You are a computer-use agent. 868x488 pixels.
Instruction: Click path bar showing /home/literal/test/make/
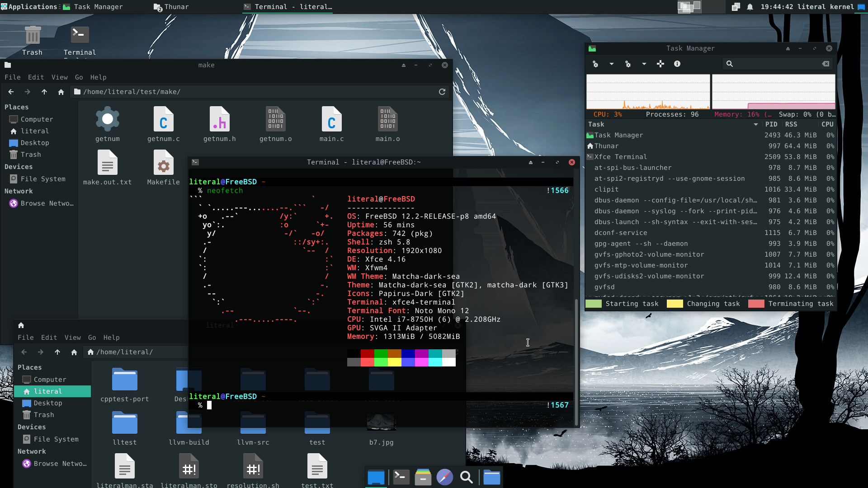click(260, 92)
